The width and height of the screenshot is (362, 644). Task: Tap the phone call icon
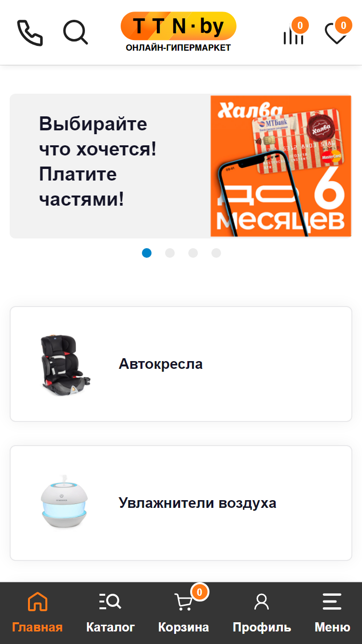[x=30, y=33]
